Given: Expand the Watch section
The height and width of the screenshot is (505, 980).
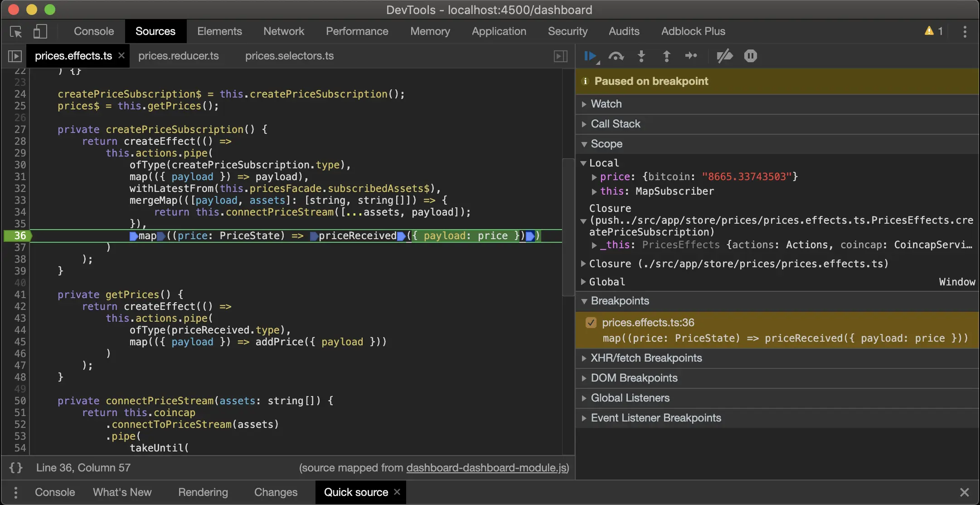Looking at the screenshot, I should point(606,104).
